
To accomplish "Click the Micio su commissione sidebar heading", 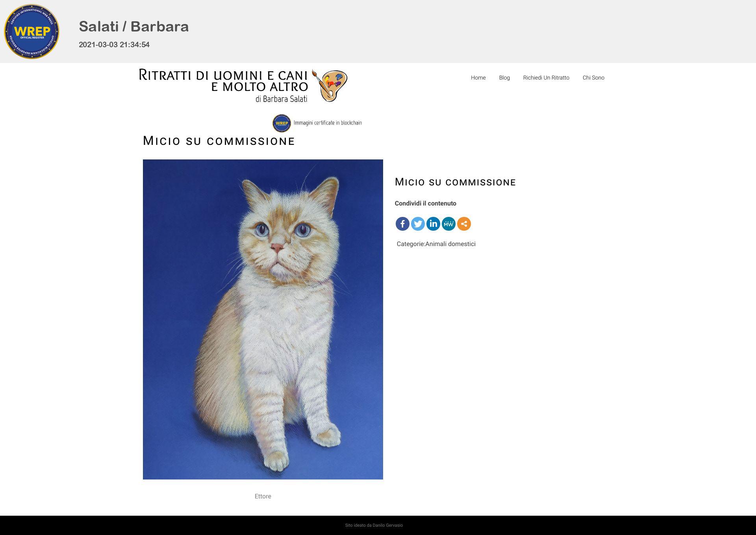I will coord(455,182).
